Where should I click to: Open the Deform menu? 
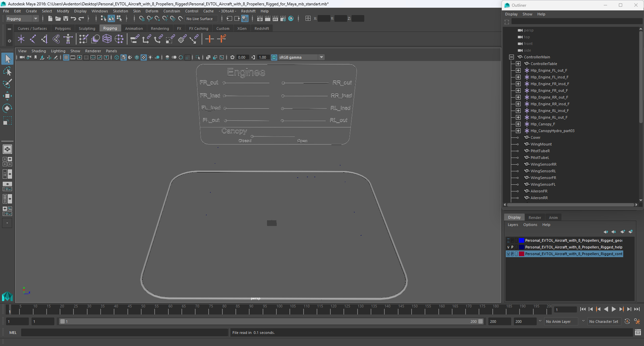tap(152, 11)
